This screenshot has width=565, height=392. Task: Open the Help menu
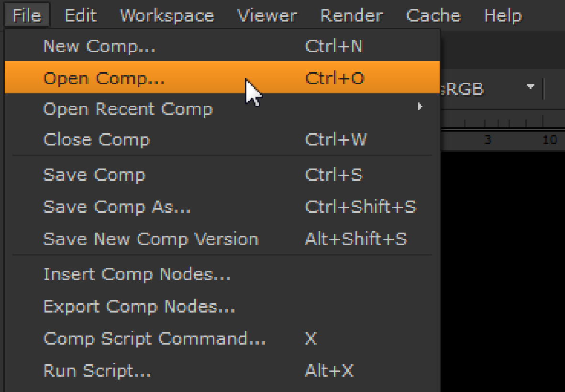503,16
